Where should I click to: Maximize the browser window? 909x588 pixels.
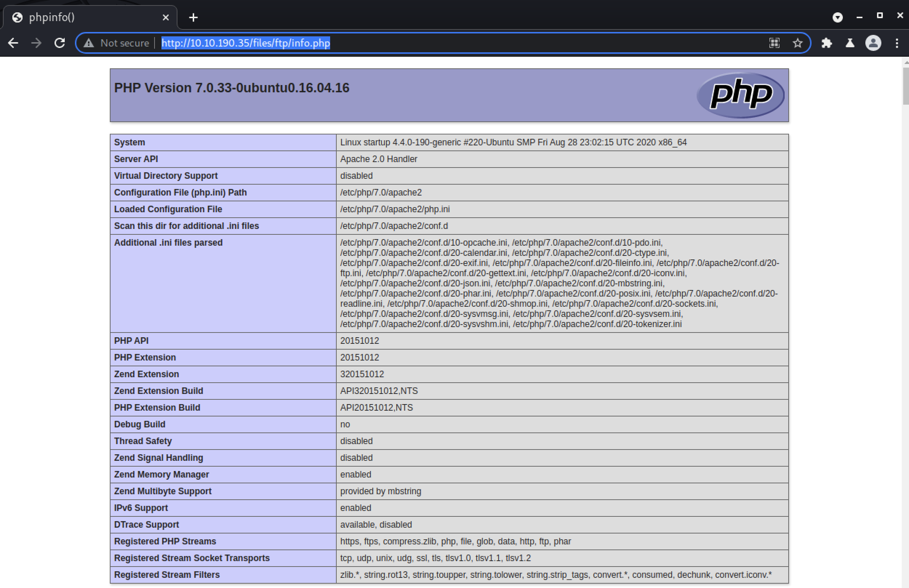pos(880,16)
